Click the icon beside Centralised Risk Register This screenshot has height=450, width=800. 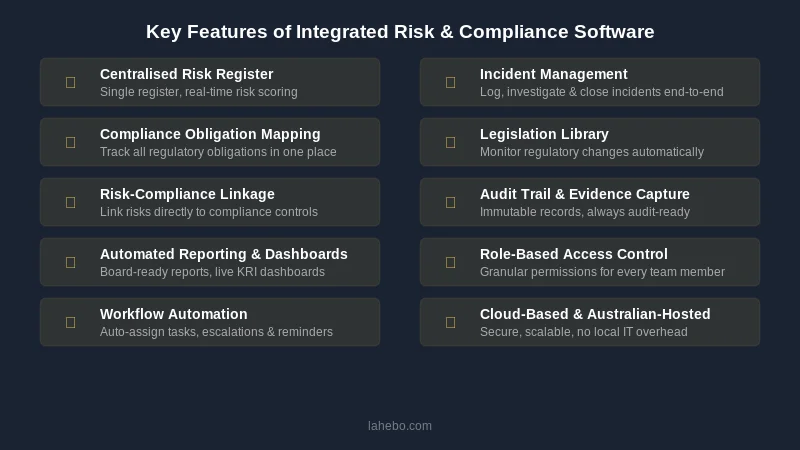(70, 82)
